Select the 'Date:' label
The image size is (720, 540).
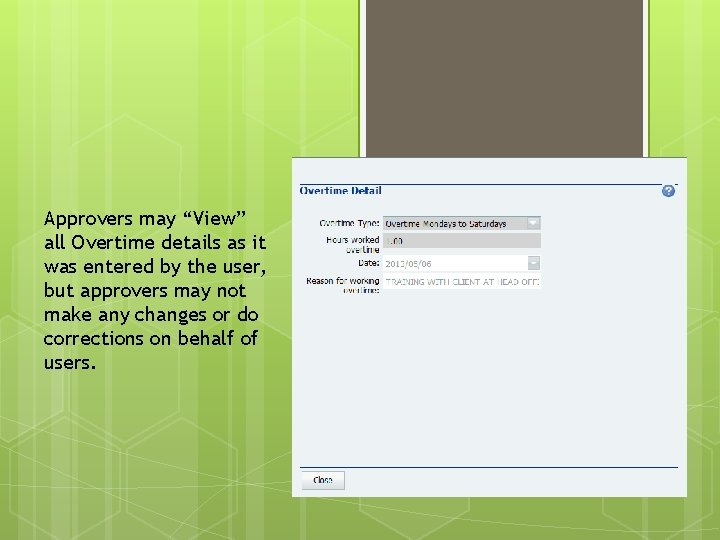(x=368, y=263)
